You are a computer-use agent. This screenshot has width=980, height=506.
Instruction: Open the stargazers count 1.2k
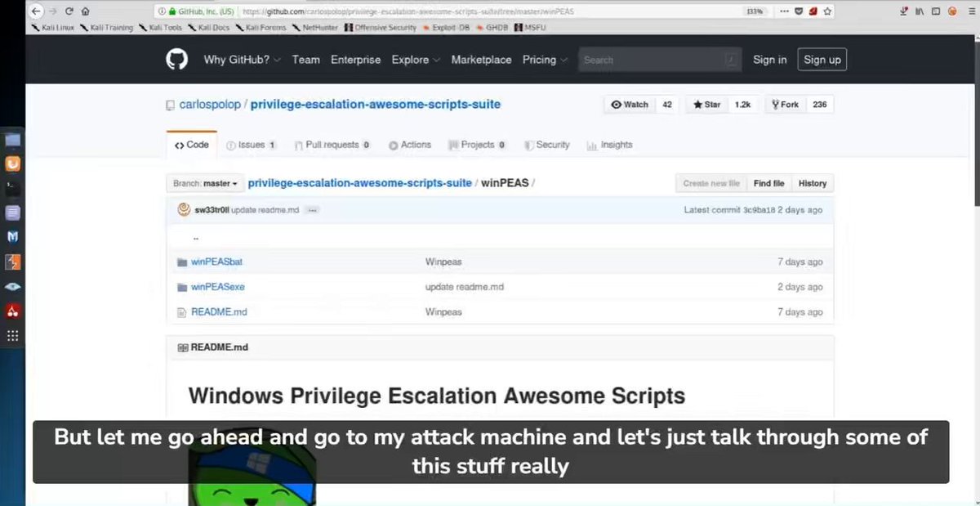(742, 105)
